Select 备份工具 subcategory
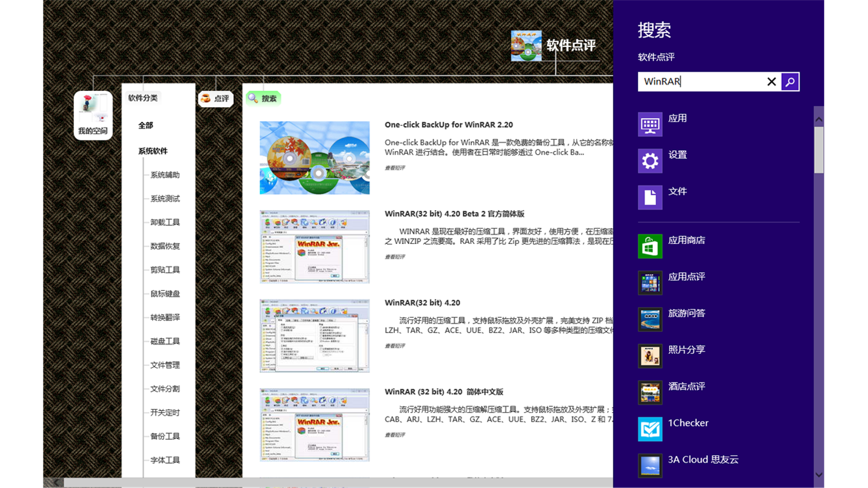Viewport: 868px width, 488px height. click(165, 437)
